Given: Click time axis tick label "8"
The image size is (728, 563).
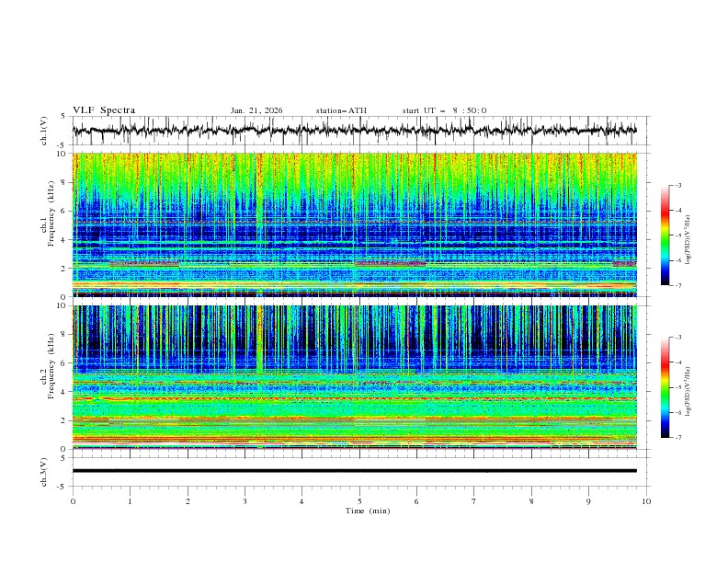Looking at the screenshot, I should click(531, 501).
